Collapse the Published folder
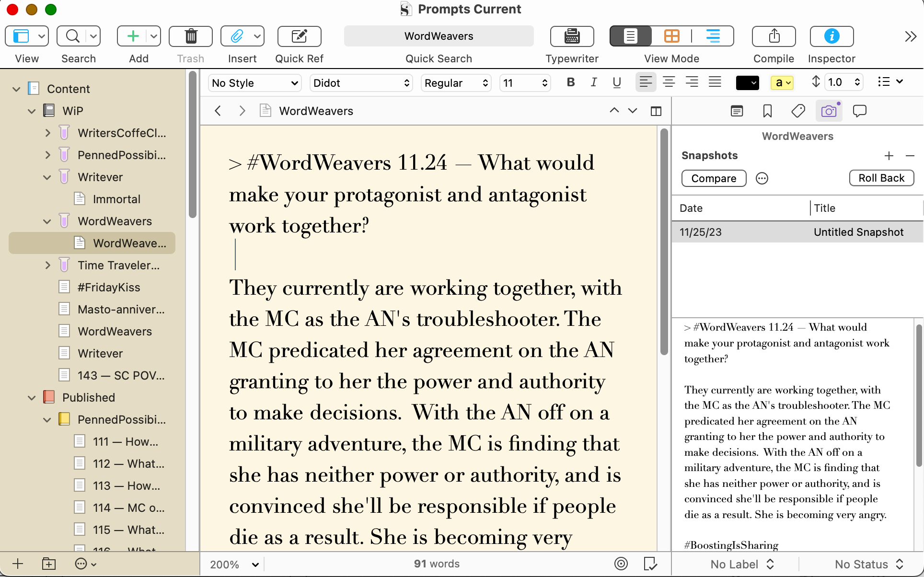The height and width of the screenshot is (577, 924). (x=32, y=398)
